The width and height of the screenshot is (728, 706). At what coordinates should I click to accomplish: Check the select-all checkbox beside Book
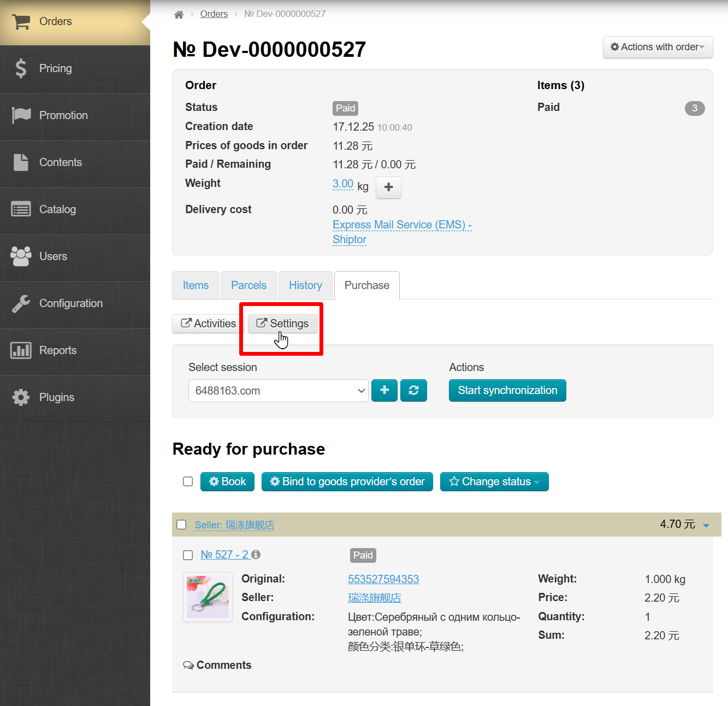(x=188, y=481)
